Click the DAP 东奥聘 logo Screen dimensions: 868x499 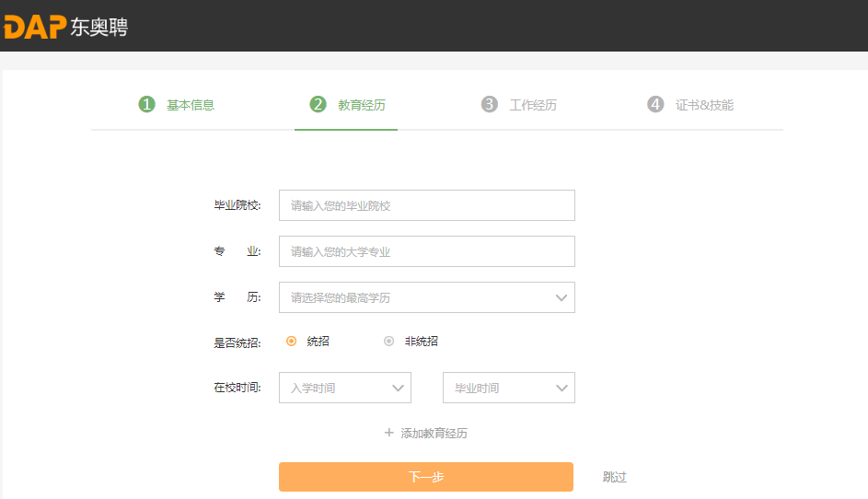(64, 27)
